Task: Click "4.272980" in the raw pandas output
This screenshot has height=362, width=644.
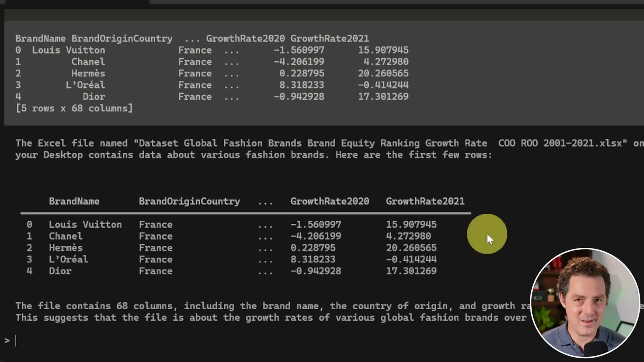Action: 386,62
